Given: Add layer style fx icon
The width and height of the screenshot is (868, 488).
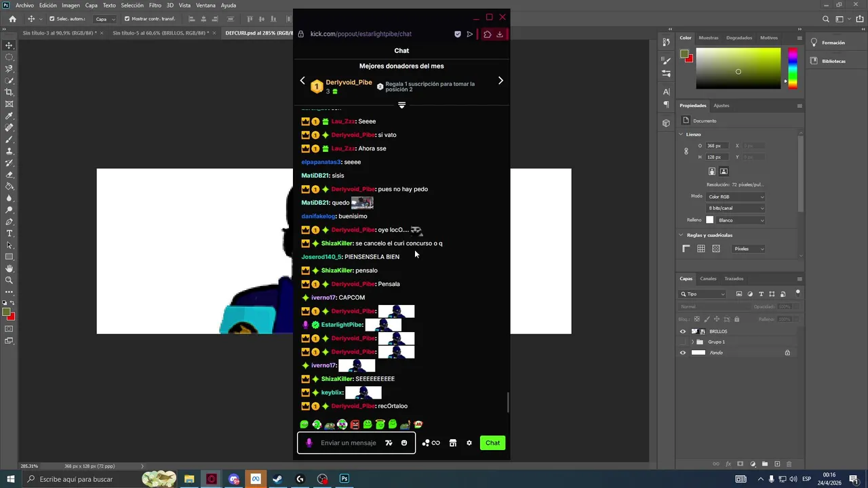Looking at the screenshot, I should tap(728, 464).
